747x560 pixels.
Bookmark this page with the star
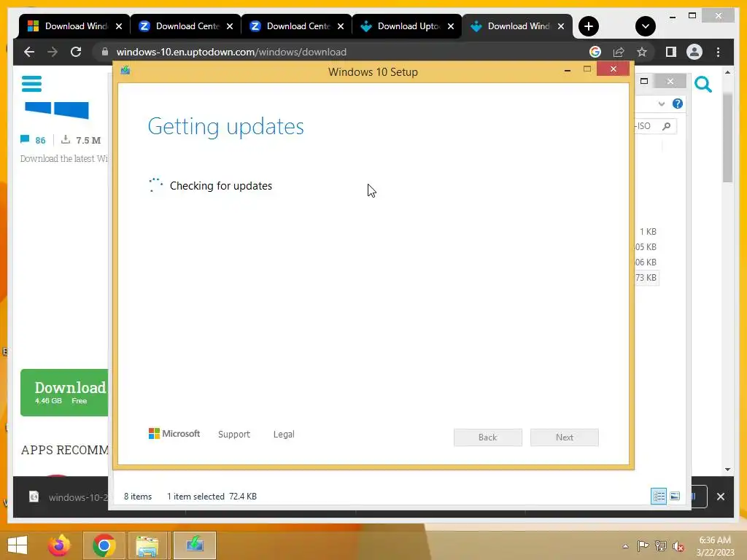tap(642, 52)
